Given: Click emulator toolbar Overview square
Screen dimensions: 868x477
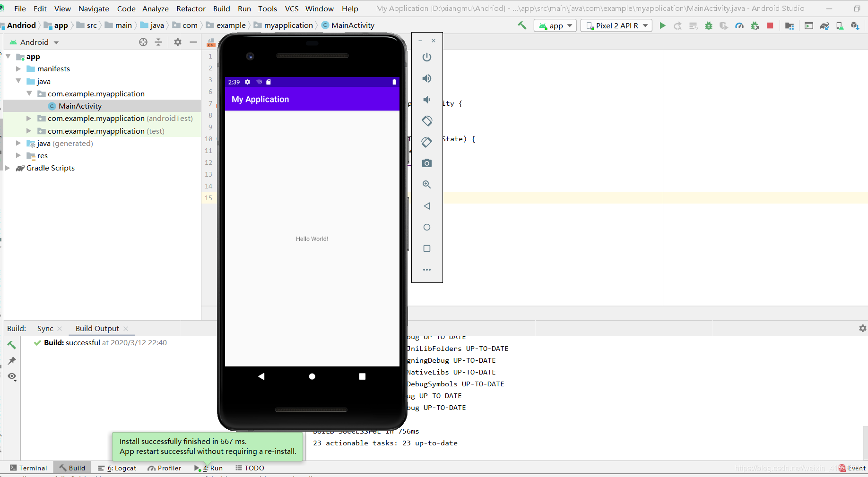Looking at the screenshot, I should pos(427,248).
